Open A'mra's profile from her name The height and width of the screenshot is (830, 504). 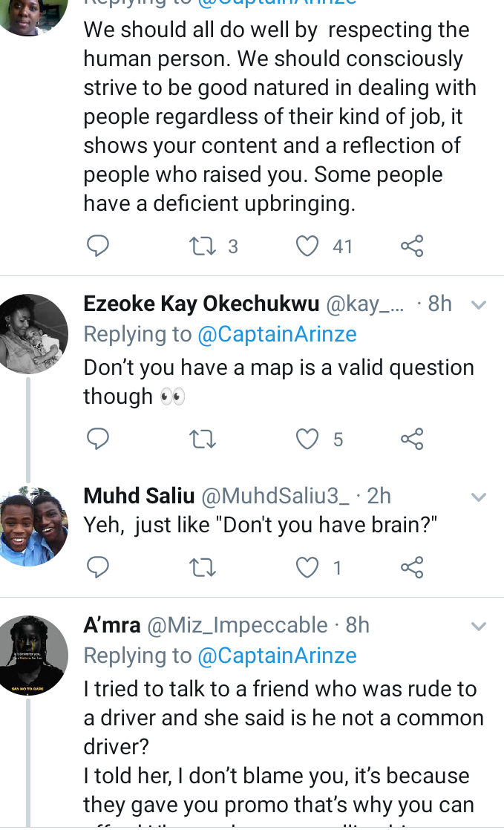(111, 625)
